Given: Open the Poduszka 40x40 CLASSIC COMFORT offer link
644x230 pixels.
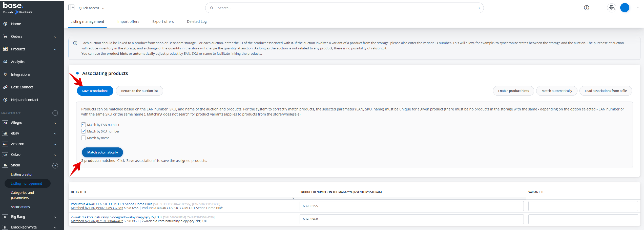Looking at the screenshot, I should click(x=112, y=204).
